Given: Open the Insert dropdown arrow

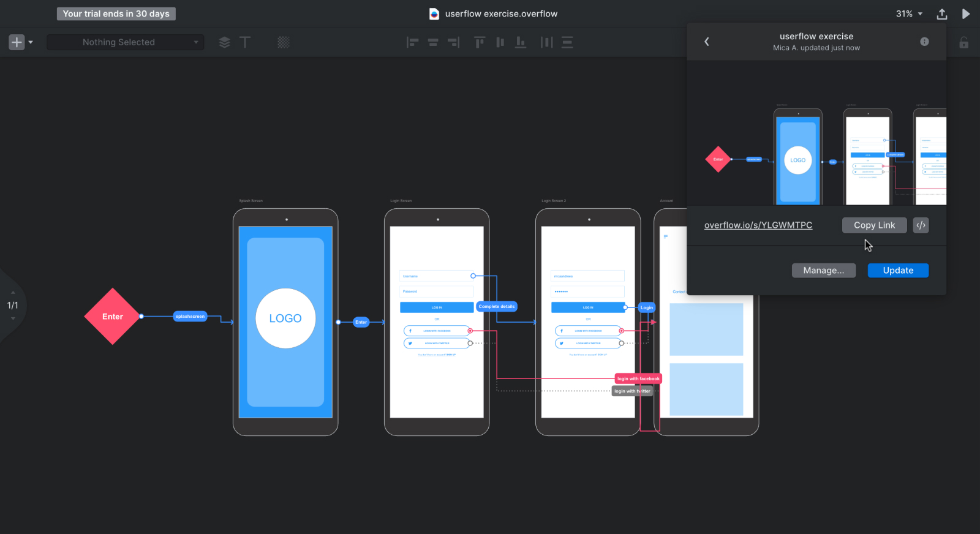Looking at the screenshot, I should pos(31,43).
